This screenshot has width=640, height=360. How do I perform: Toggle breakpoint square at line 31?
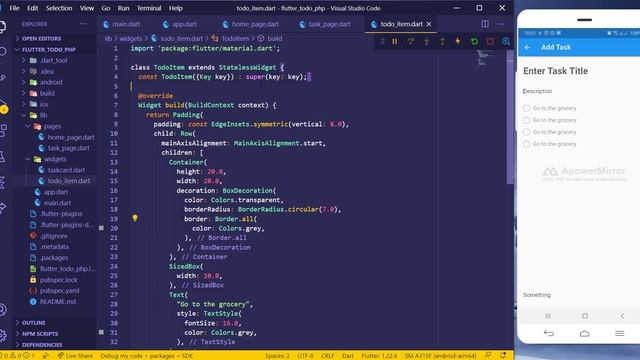pos(101,332)
